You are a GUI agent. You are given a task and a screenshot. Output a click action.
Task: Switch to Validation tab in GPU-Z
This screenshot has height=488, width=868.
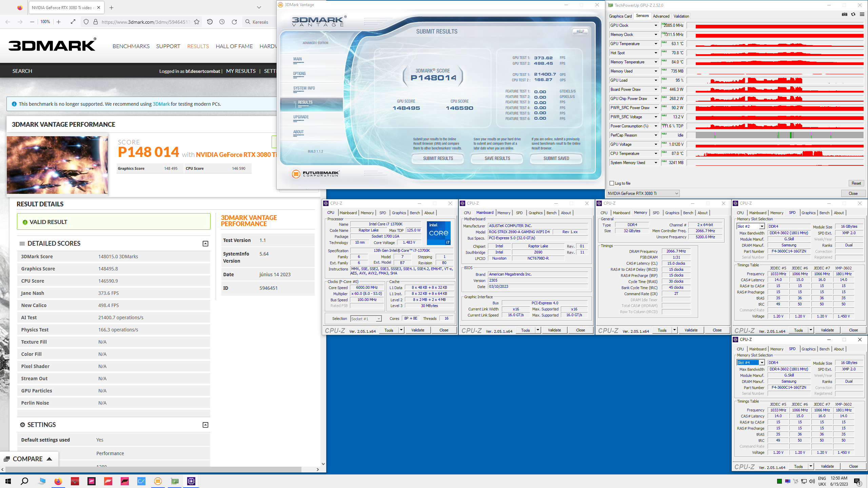681,16
